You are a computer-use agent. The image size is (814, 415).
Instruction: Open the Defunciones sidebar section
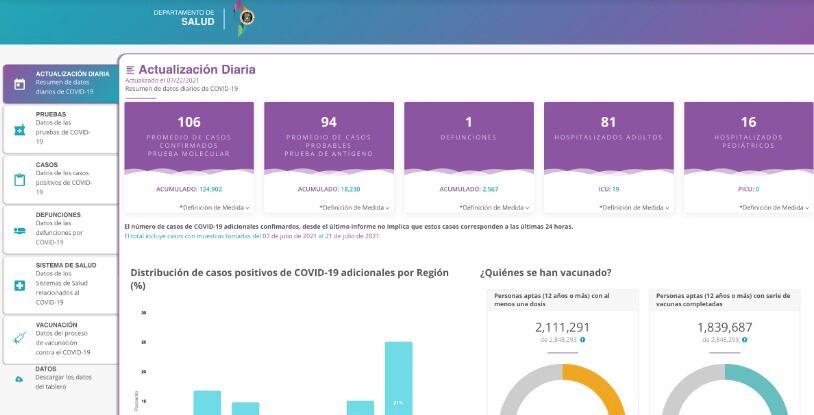[59, 228]
